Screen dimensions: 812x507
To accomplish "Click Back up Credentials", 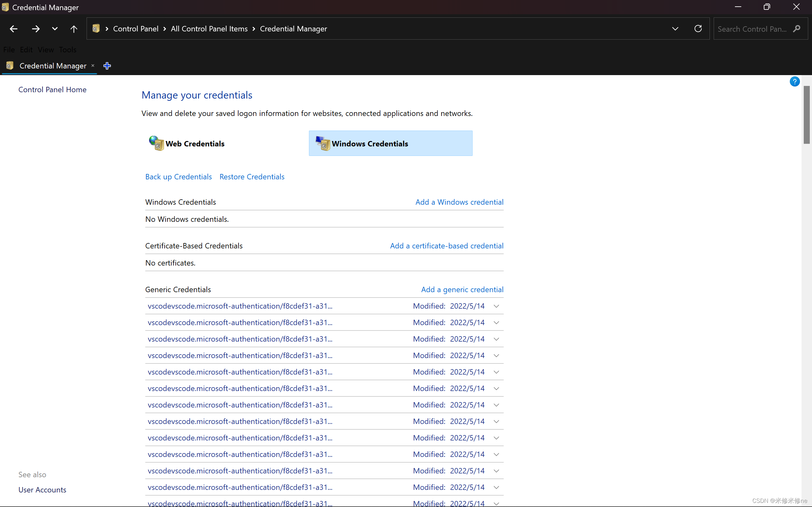I will pos(178,177).
